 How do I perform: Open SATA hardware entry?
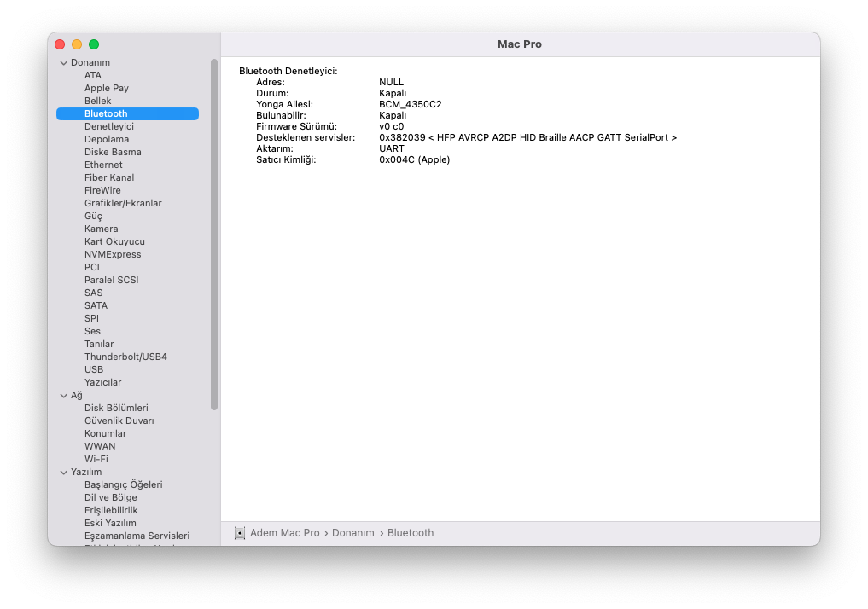tap(96, 305)
